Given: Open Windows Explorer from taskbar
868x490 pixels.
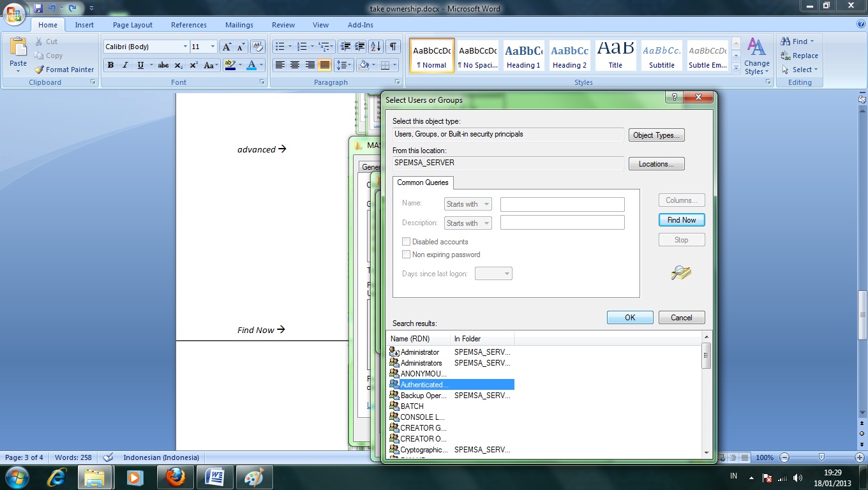Looking at the screenshot, I should pyautogui.click(x=95, y=477).
